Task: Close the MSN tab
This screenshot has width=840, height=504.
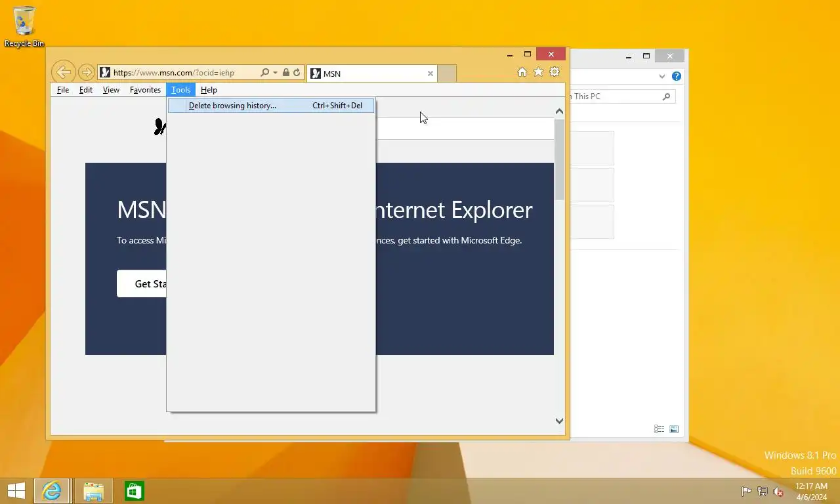Action: [430, 73]
